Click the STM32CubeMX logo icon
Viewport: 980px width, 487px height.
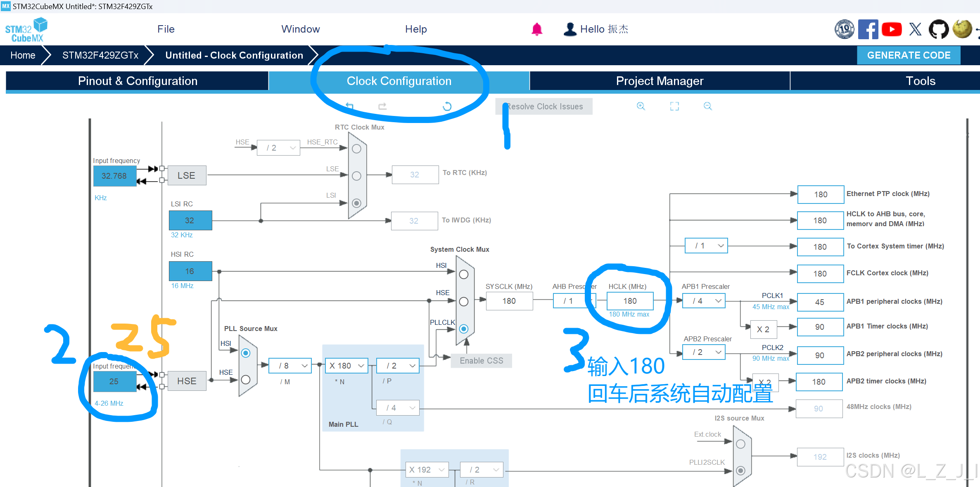click(26, 30)
